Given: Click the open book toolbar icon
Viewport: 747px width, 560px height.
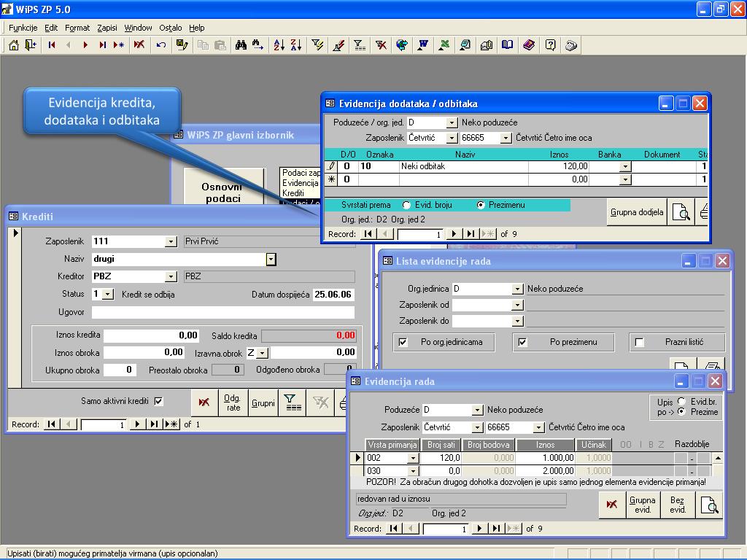Looking at the screenshot, I should tap(508, 45).
